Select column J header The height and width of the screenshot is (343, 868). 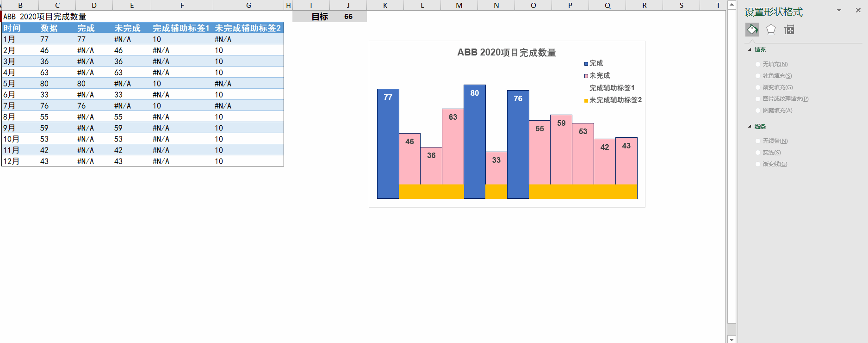[348, 5]
